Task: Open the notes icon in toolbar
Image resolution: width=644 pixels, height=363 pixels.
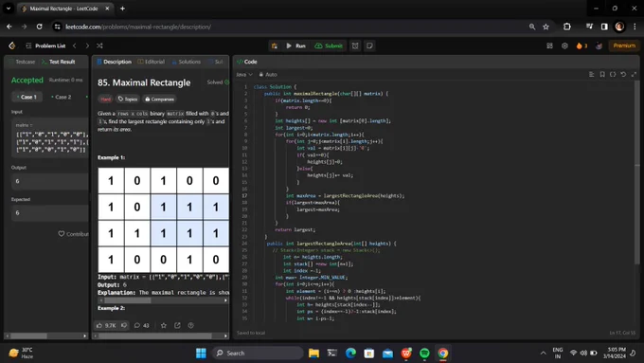Action: point(369,45)
